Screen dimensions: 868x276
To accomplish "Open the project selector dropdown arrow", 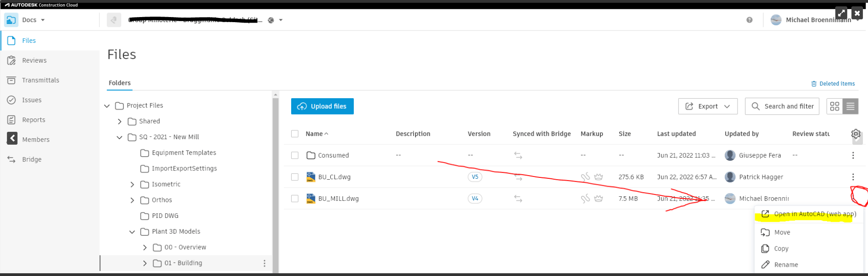I will pos(281,20).
